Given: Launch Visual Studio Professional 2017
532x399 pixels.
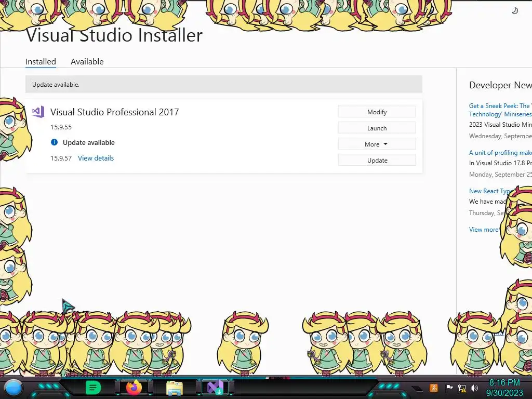Looking at the screenshot, I should click(x=377, y=128).
